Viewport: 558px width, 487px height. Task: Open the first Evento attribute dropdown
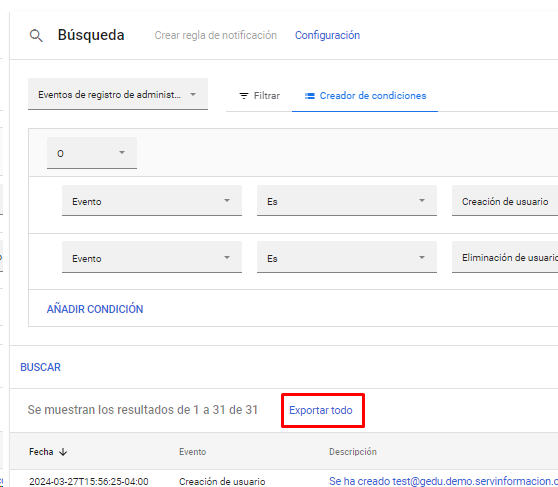tap(152, 201)
